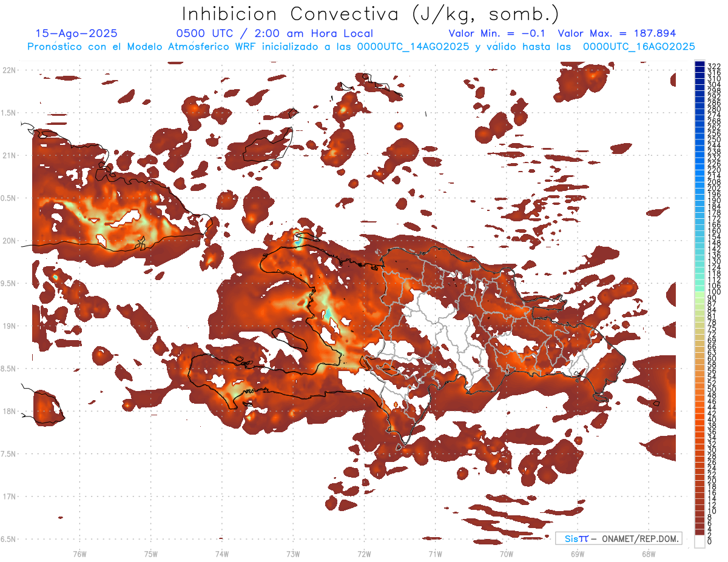
Task: Click the '69W' longitude label
Action: tap(577, 554)
